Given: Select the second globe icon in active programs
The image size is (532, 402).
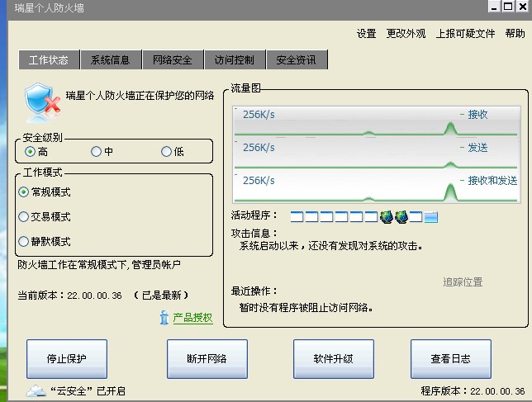Looking at the screenshot, I should (x=401, y=217).
